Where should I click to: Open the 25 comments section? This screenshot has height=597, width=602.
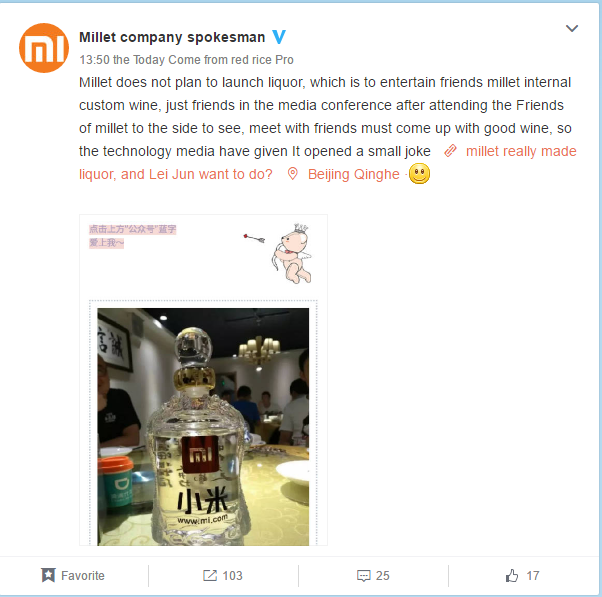(373, 576)
